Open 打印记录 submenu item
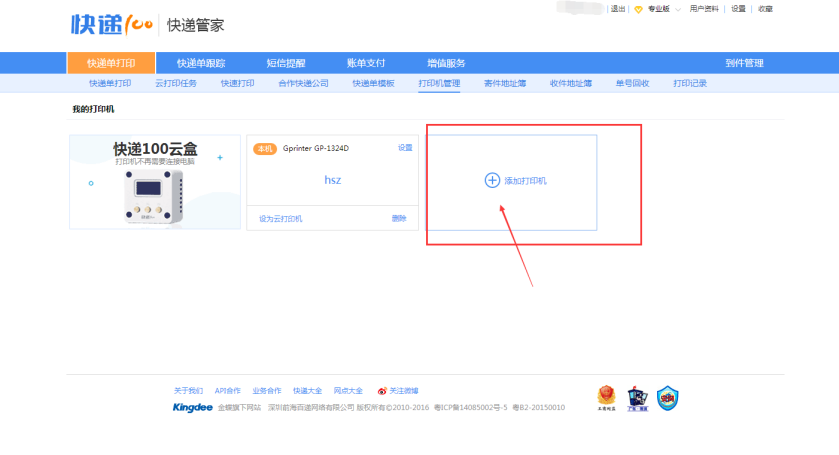 pos(689,83)
